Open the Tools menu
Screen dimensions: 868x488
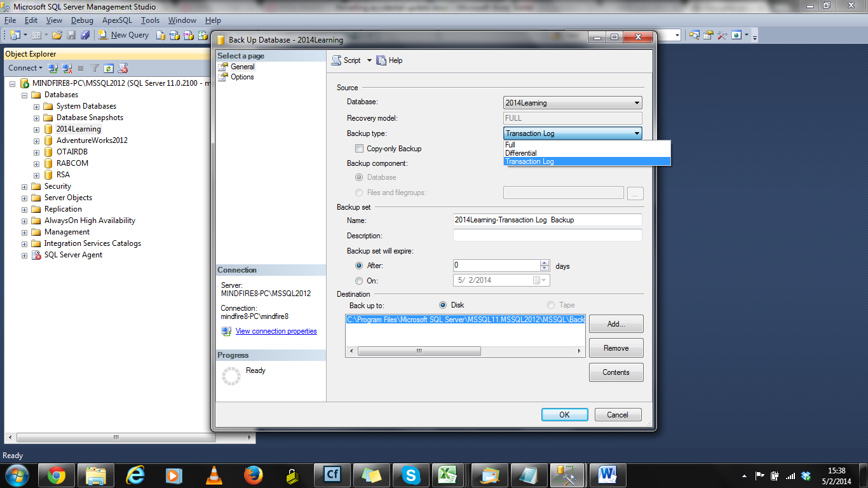[150, 20]
